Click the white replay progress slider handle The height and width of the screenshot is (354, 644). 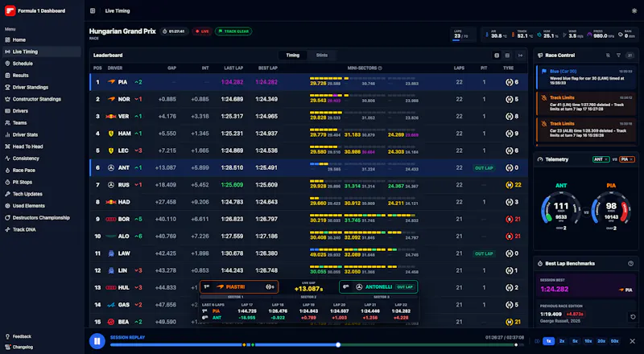click(338, 345)
